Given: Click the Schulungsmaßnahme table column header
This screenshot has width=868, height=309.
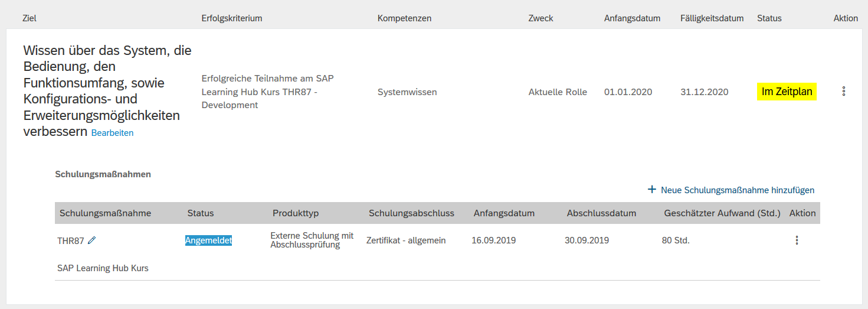Looking at the screenshot, I should coord(106,213).
